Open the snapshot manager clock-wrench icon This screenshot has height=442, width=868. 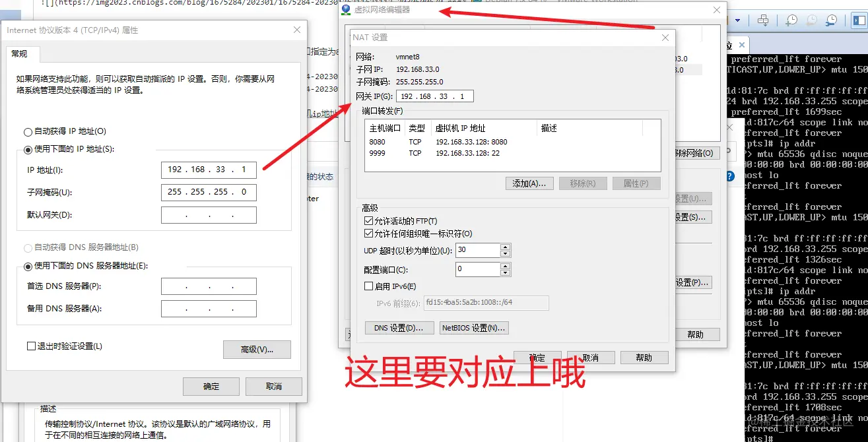(x=831, y=20)
